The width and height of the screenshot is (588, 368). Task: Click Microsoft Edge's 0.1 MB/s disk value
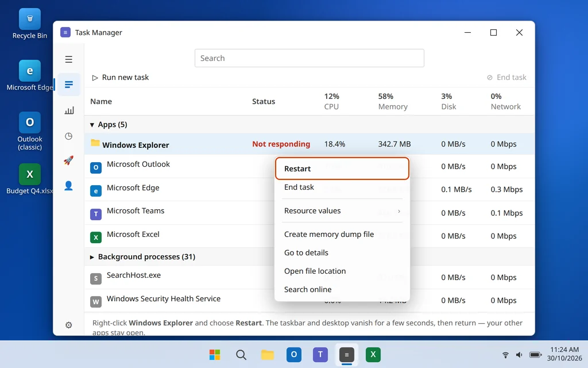click(457, 190)
